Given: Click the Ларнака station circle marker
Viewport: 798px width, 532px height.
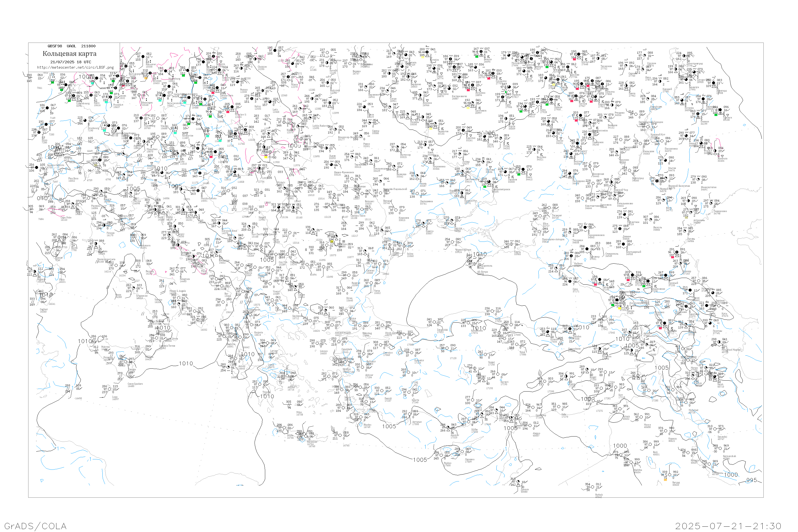Looking at the screenshot, I should coord(462,452).
